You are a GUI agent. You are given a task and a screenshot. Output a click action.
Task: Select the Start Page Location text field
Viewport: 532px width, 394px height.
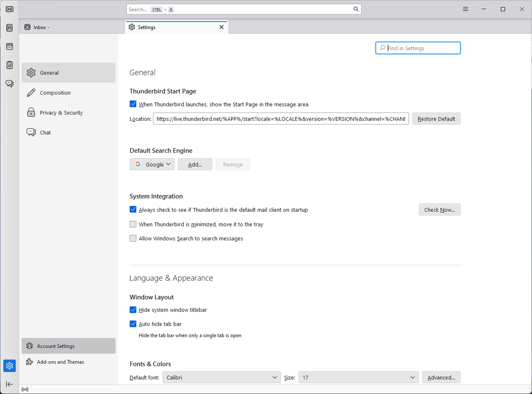click(x=281, y=119)
